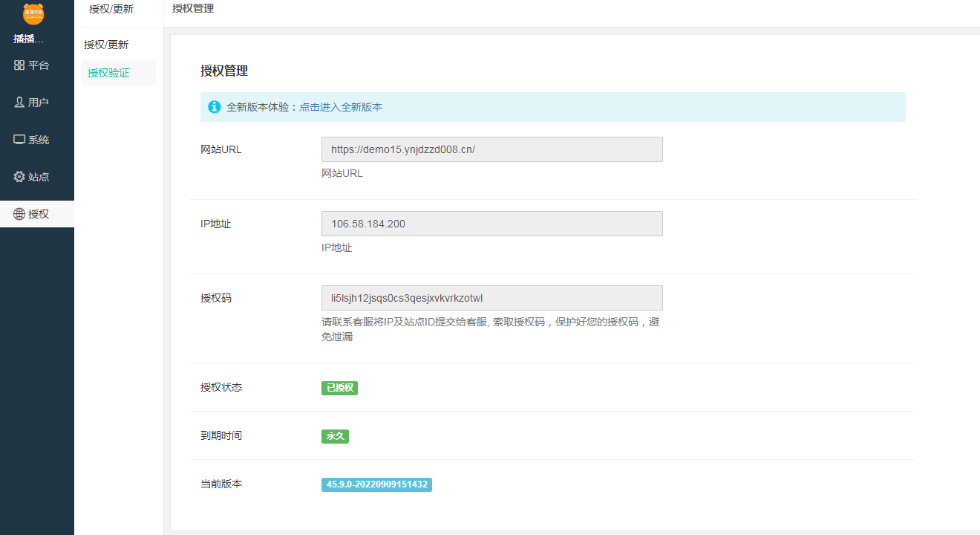This screenshot has height=535, width=980.
Task: Click the 授权状态 label
Action: click(221, 387)
